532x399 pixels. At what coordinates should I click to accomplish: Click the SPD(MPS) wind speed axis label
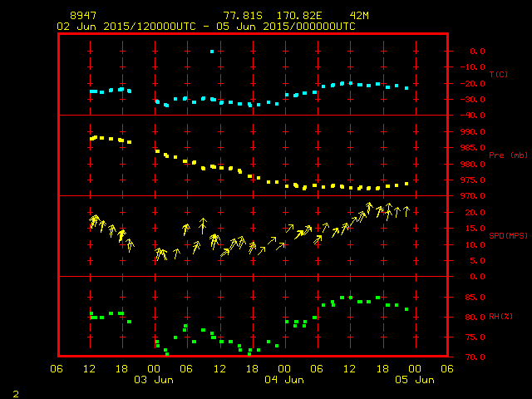pos(508,235)
